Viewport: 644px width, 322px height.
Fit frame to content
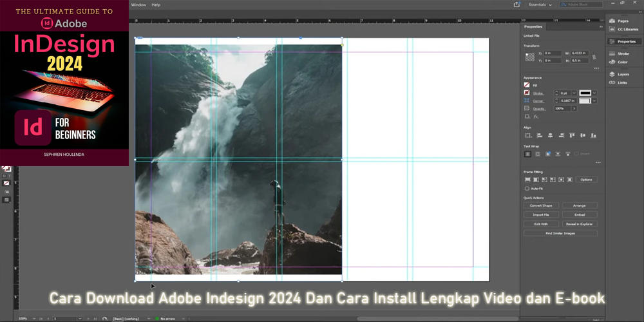(x=553, y=180)
